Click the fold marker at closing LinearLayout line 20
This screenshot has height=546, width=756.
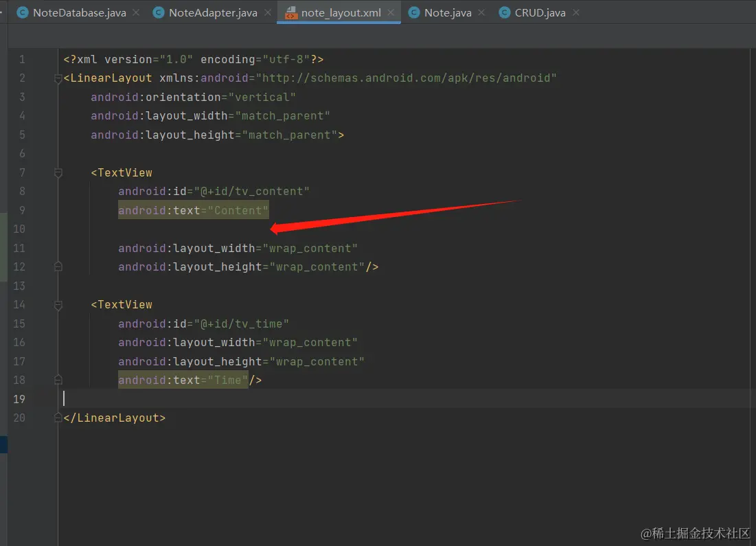click(x=58, y=418)
